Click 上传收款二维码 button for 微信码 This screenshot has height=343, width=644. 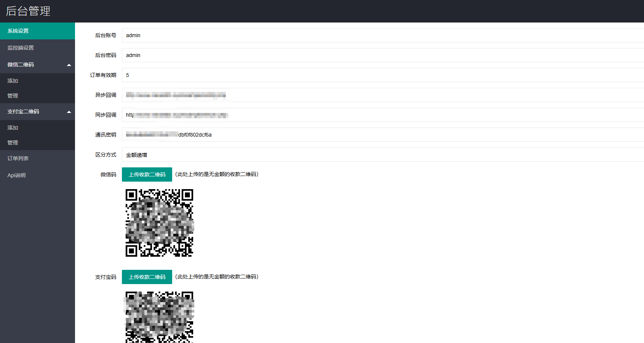pos(147,175)
